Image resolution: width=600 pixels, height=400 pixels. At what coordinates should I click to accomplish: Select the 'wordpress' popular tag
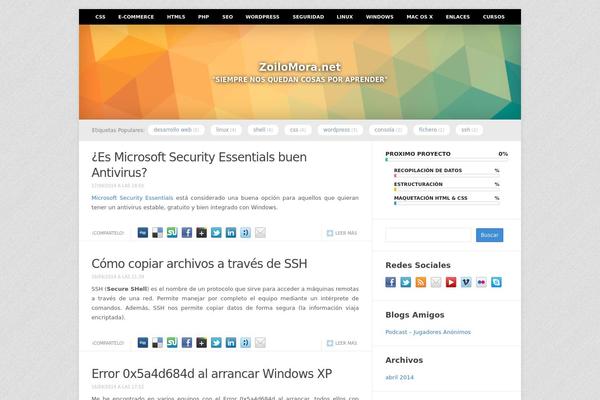pyautogui.click(x=340, y=130)
